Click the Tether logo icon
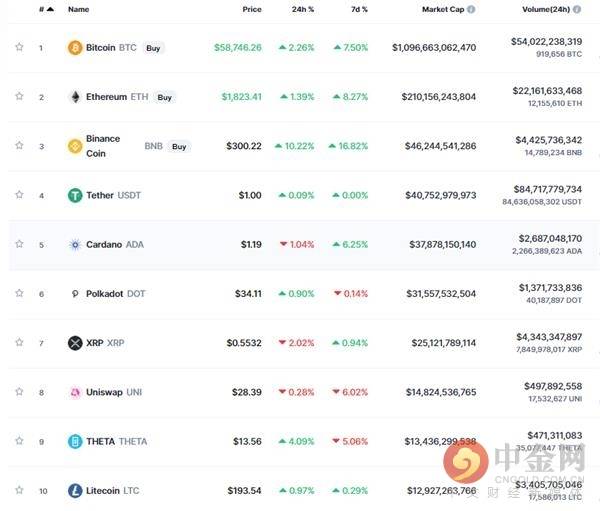The width and height of the screenshot is (600, 511). [x=75, y=195]
